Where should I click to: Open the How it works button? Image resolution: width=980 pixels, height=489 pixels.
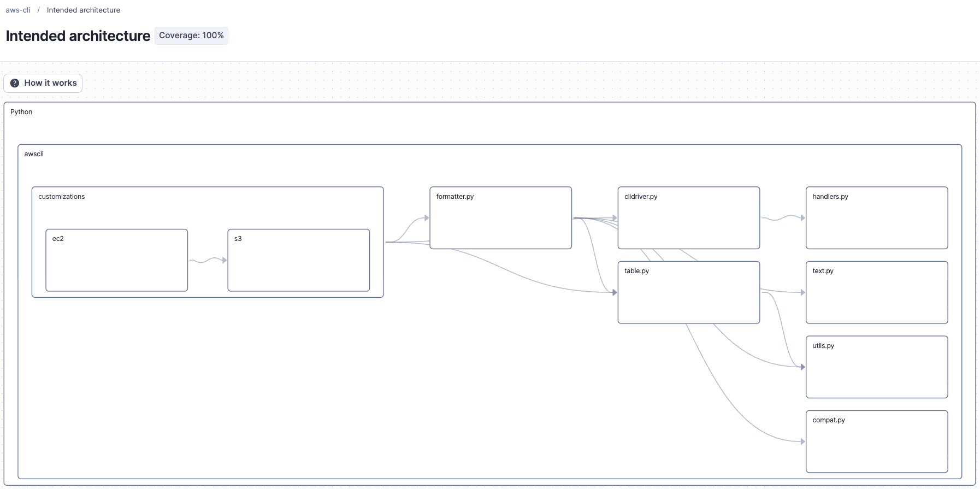pyautogui.click(x=43, y=83)
